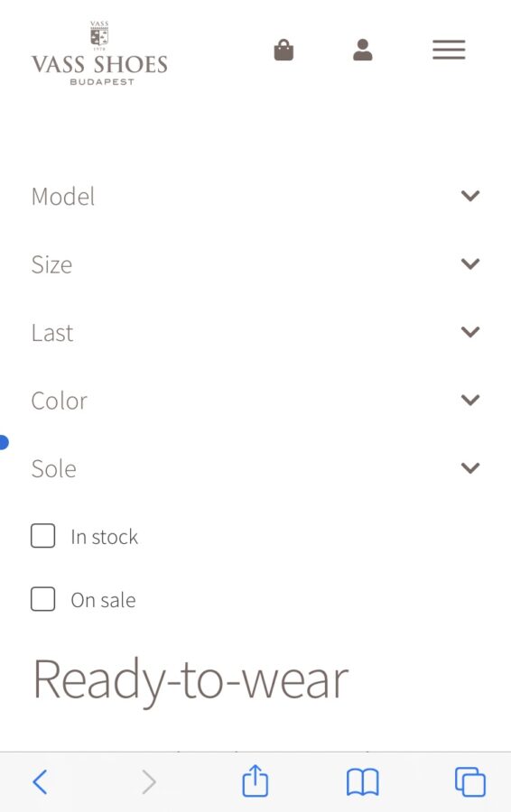Expand the Last filter chevron

[x=470, y=331]
